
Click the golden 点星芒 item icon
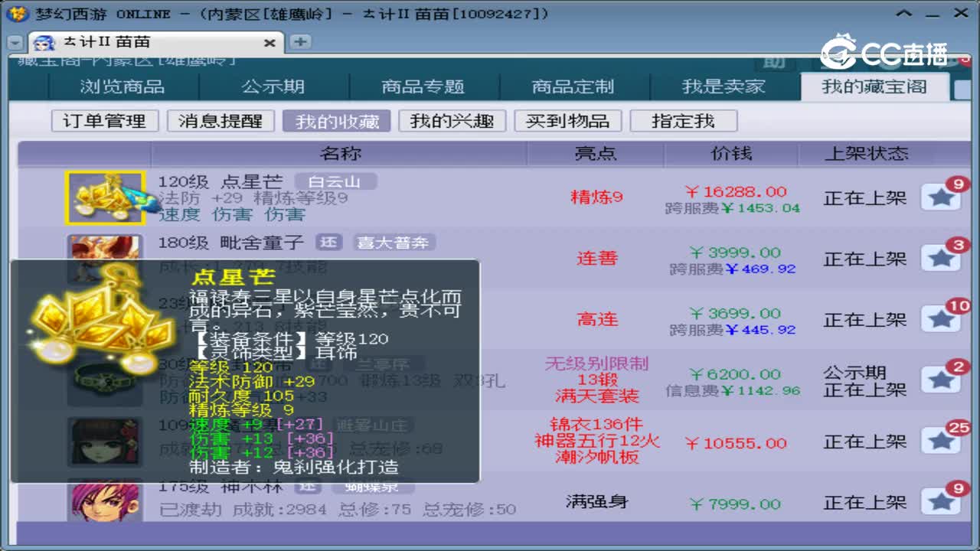coord(105,197)
